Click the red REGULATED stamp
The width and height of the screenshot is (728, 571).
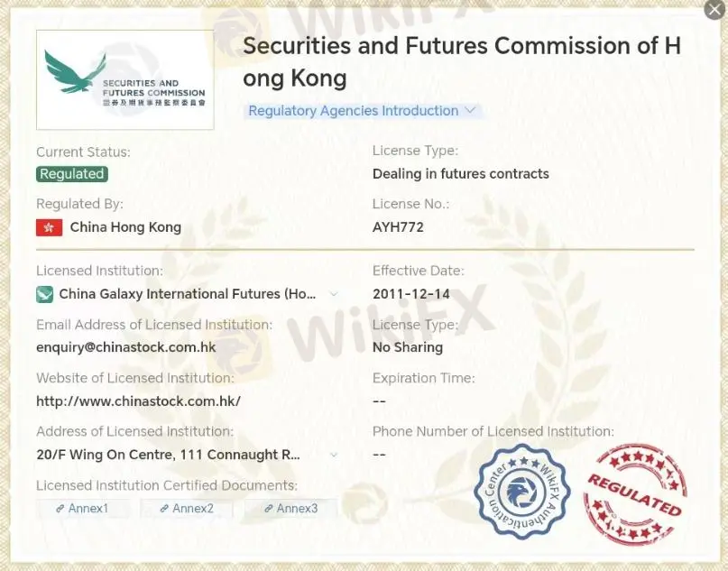[x=635, y=493]
